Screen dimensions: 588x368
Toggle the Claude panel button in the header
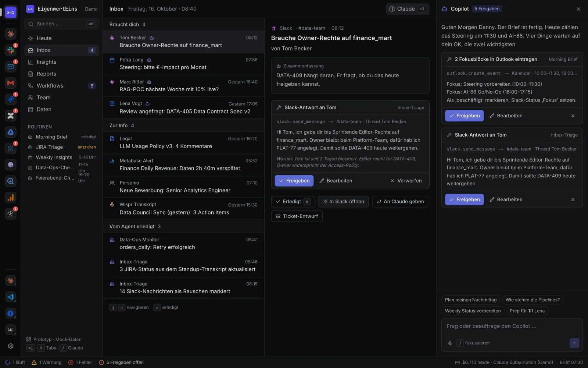[x=408, y=9]
